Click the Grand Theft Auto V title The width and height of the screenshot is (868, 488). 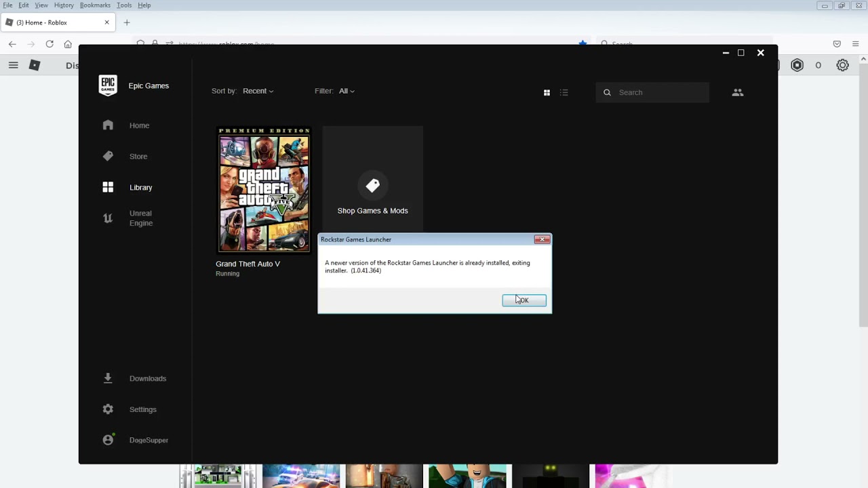248,264
